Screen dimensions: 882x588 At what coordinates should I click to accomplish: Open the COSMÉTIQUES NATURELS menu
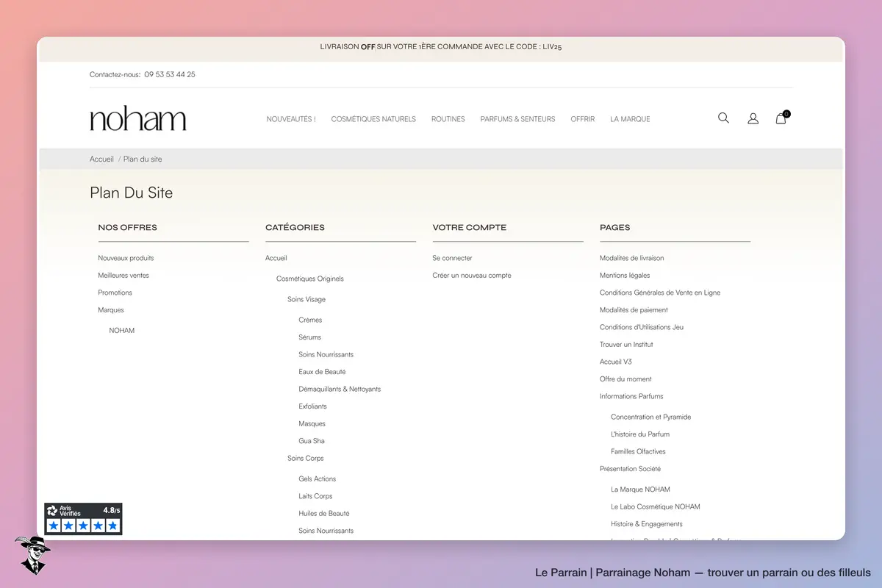tap(373, 119)
